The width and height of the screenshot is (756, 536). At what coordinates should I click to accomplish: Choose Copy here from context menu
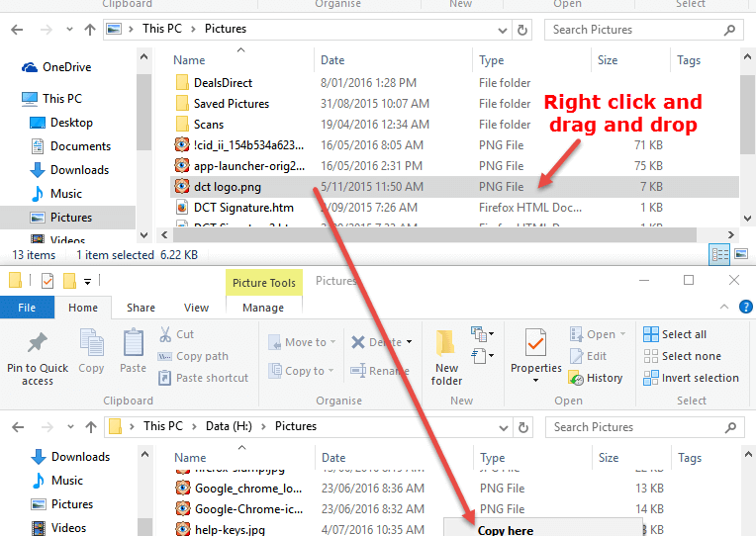coord(506,530)
